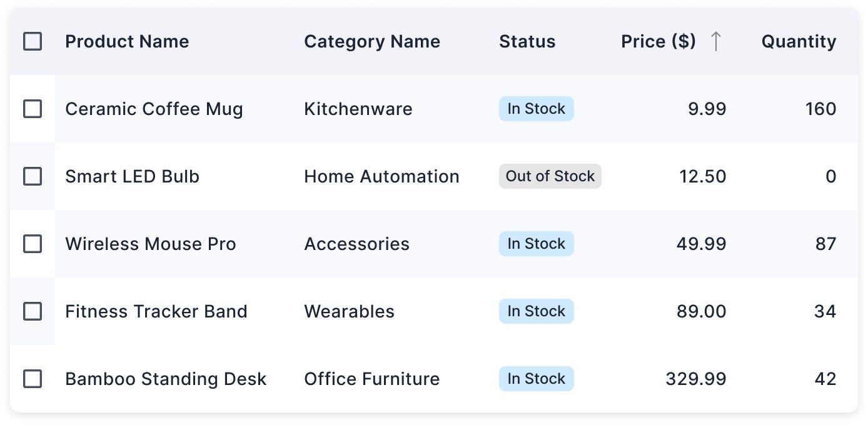This screenshot has width=868, height=425.
Task: Click the Quantity column header
Action: point(799,41)
